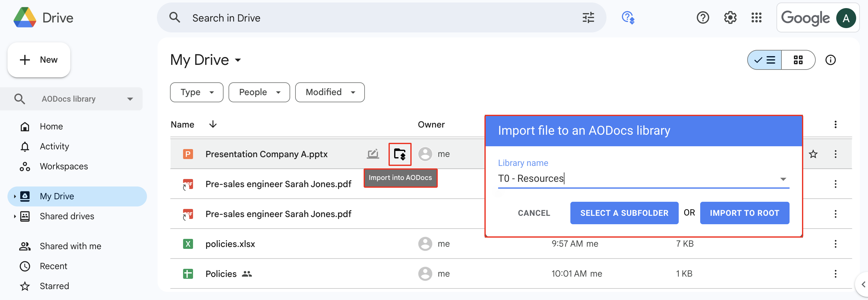Reverse sort direction arrow beside Name

213,124
